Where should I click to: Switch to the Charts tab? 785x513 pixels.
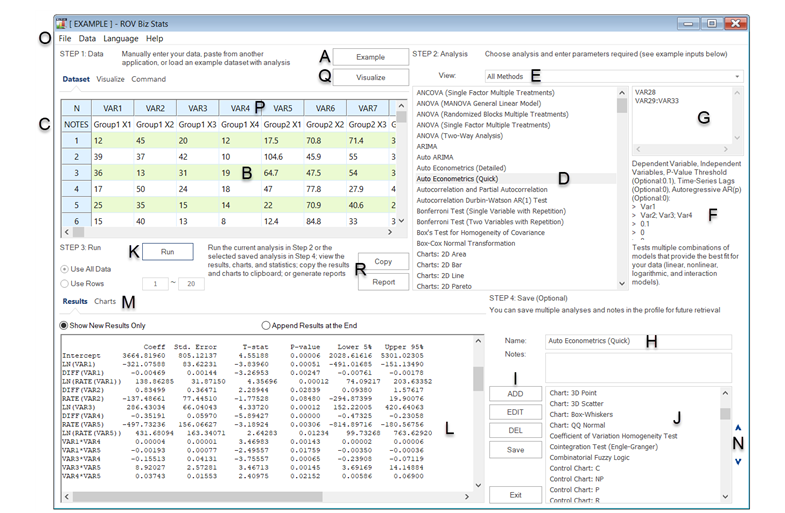pos(105,301)
